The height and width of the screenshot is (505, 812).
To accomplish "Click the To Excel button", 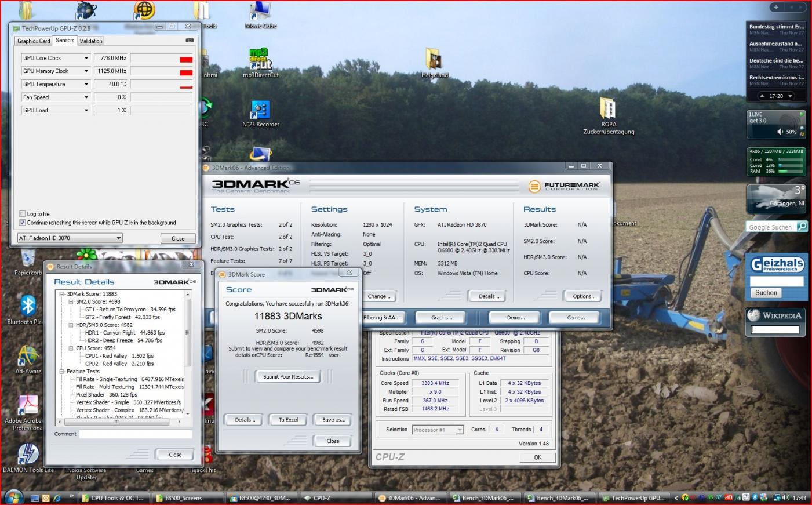I will click(288, 420).
